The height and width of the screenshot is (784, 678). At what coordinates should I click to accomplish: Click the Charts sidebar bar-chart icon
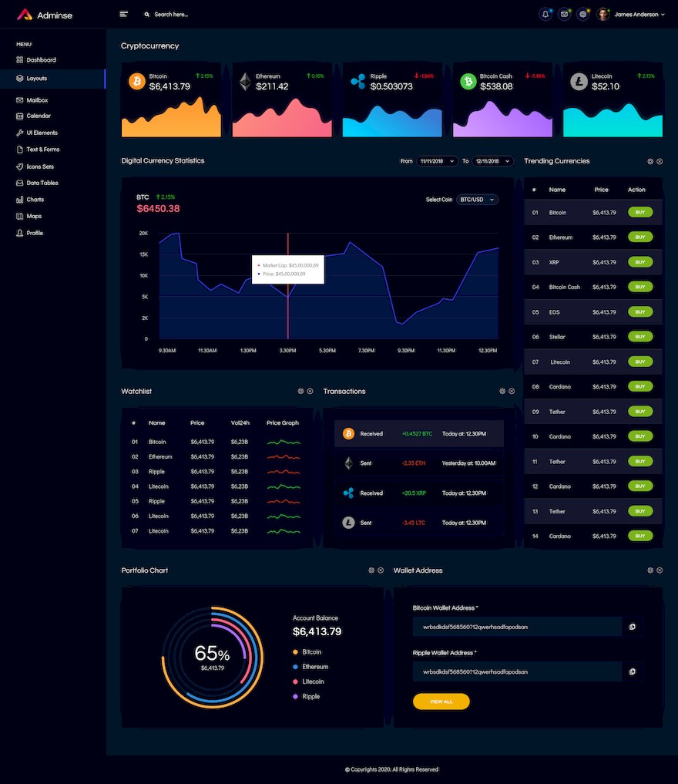19,200
